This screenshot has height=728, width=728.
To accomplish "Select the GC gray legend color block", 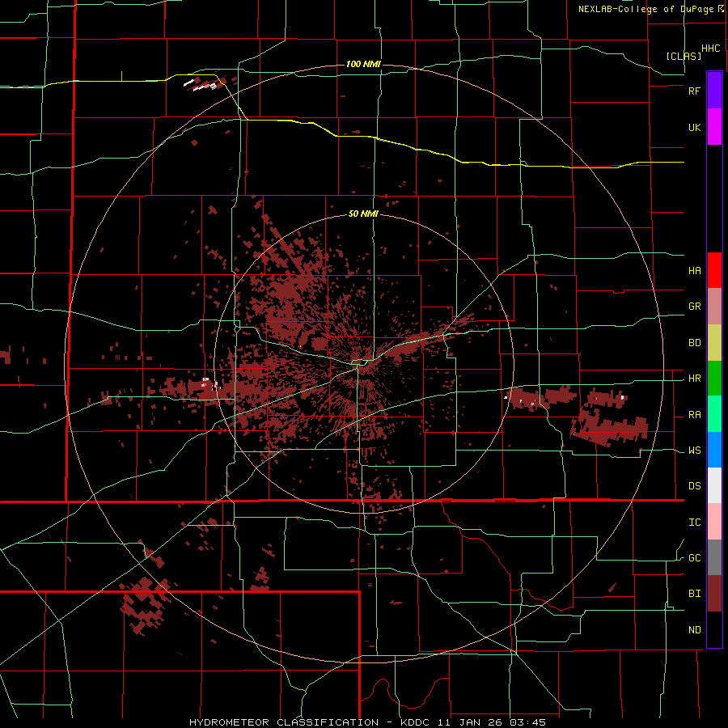I will pos(714,557).
